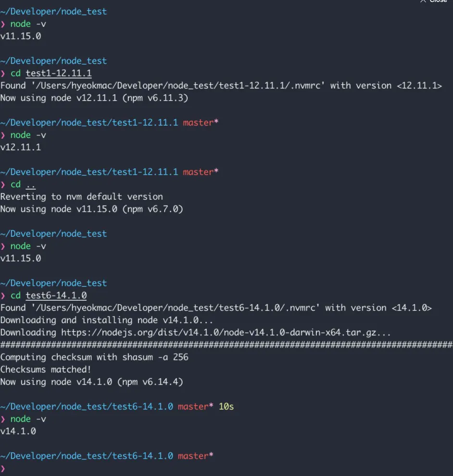The height and width of the screenshot is (476, 453).
Task: Click 'Now using node v11.15.0 (npm v6.7.0)' line
Action: tap(92, 209)
